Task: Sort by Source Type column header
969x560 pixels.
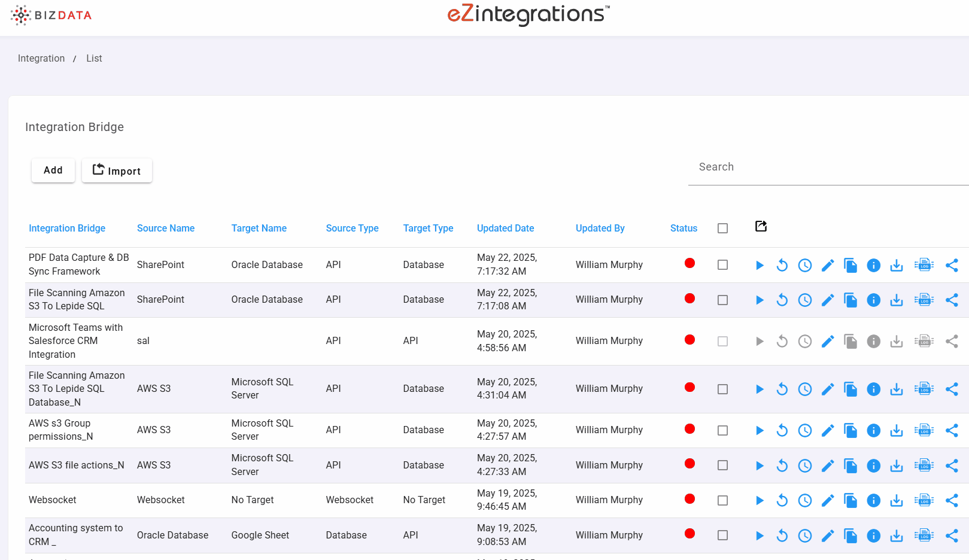Action: [x=352, y=229]
